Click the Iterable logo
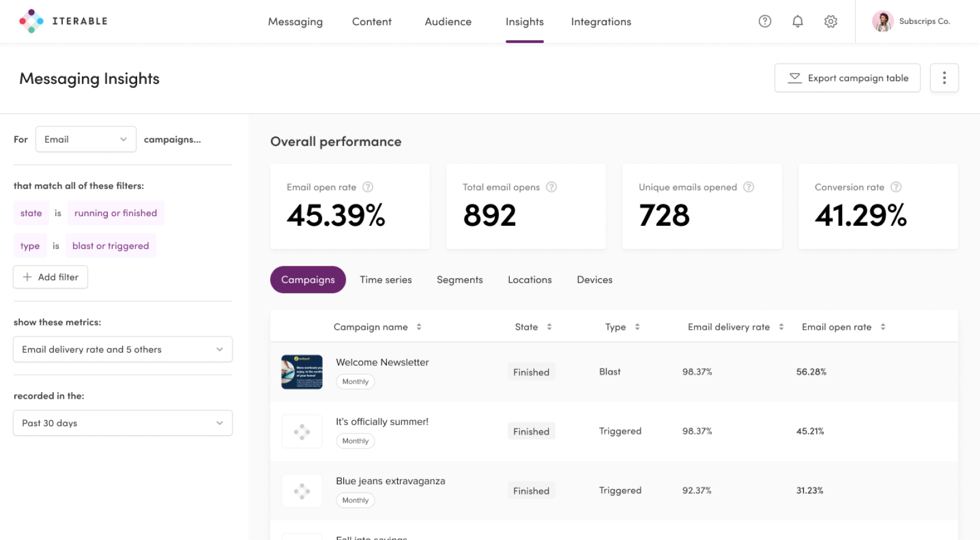 [x=63, y=21]
